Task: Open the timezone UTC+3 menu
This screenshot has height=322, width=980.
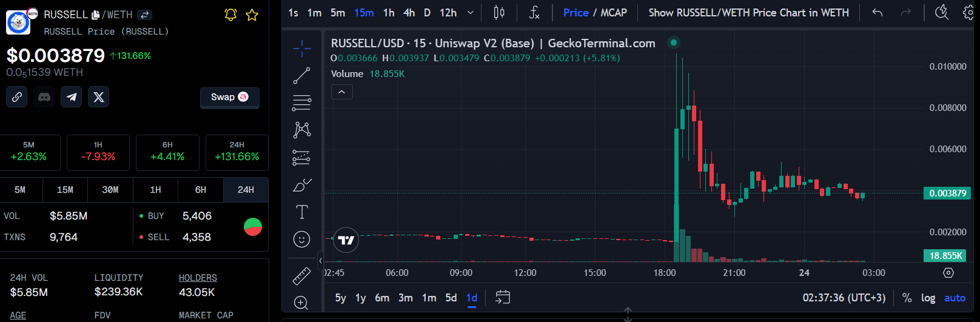Action: tap(844, 298)
